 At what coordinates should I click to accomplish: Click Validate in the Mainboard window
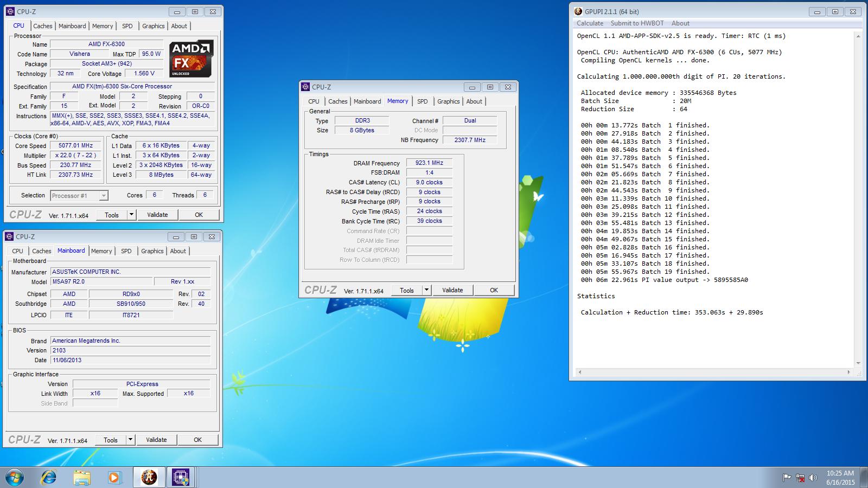coord(156,440)
